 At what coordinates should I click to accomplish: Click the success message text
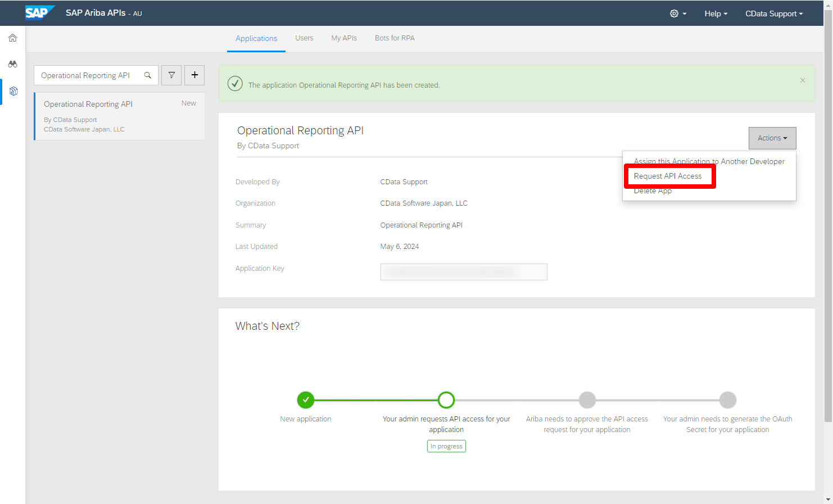tap(344, 85)
